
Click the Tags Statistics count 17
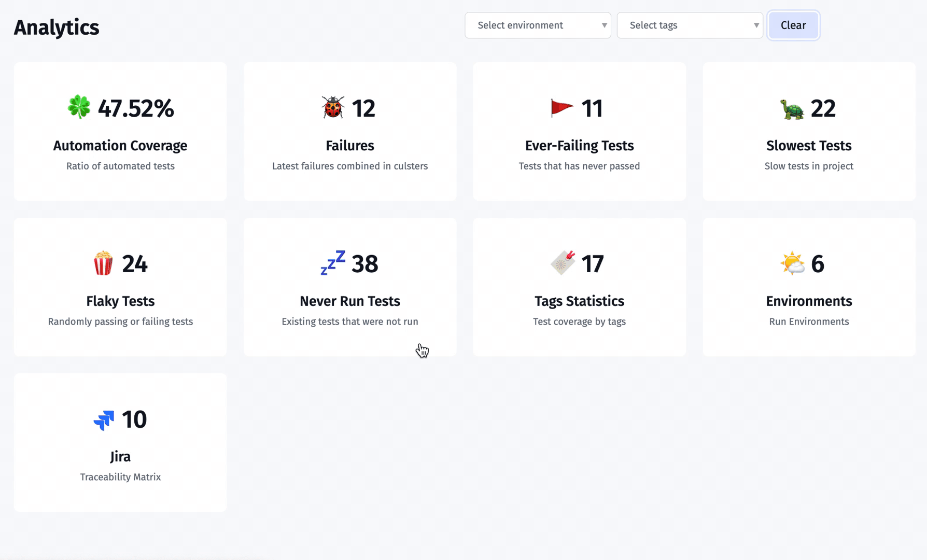(593, 264)
